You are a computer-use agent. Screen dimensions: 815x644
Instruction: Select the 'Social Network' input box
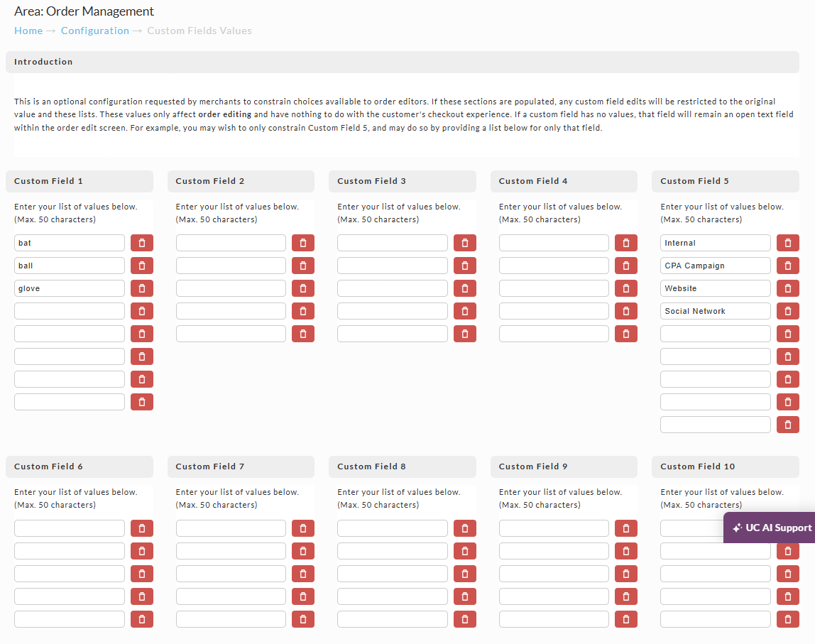716,311
